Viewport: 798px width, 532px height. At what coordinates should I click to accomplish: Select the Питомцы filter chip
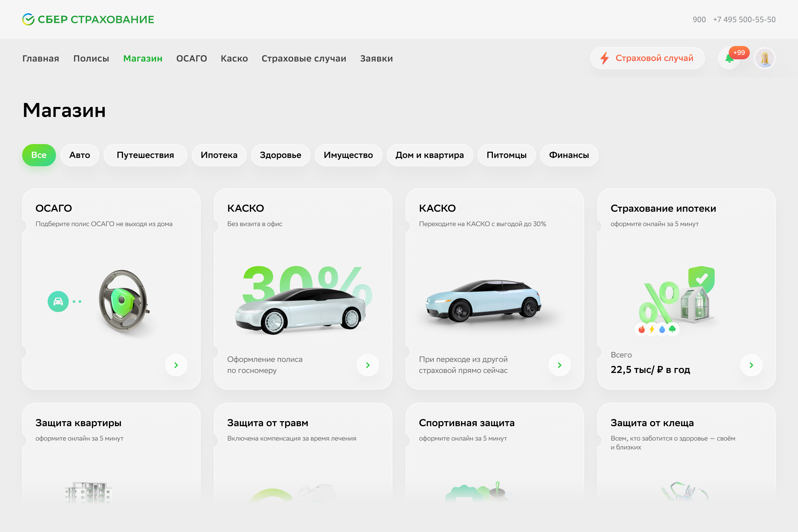tap(506, 155)
